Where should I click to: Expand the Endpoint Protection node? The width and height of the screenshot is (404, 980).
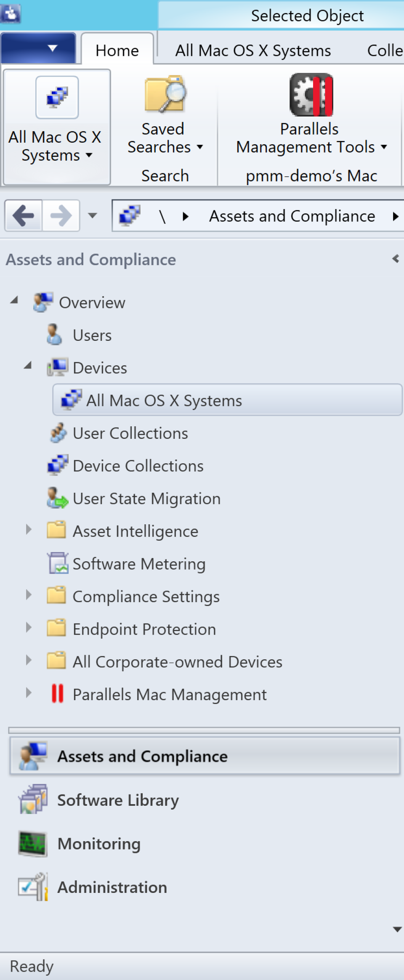click(29, 627)
